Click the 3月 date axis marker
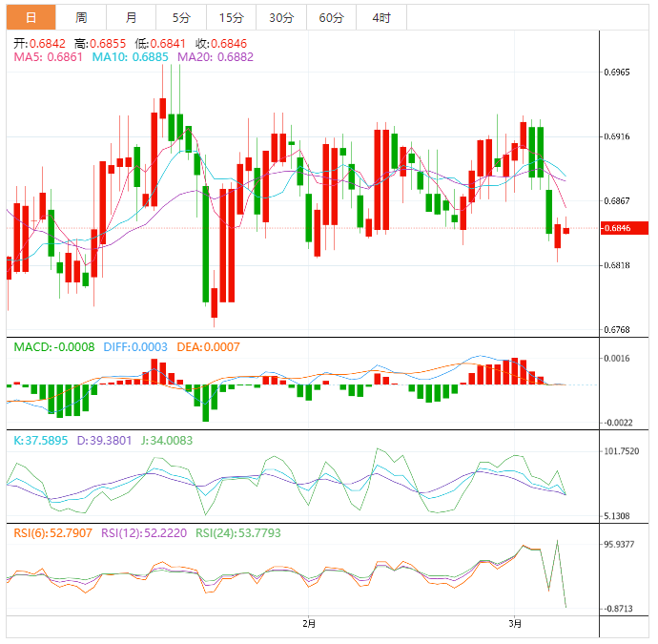 tap(515, 624)
